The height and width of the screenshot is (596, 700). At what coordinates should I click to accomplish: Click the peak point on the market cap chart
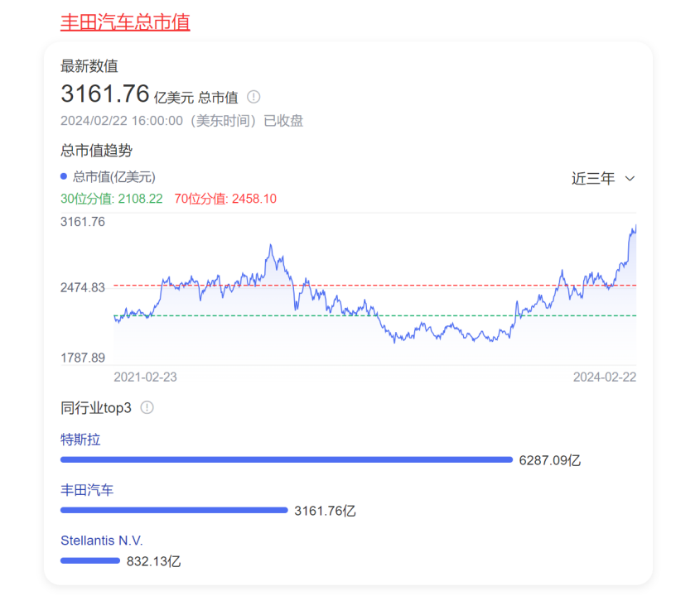[635, 224]
